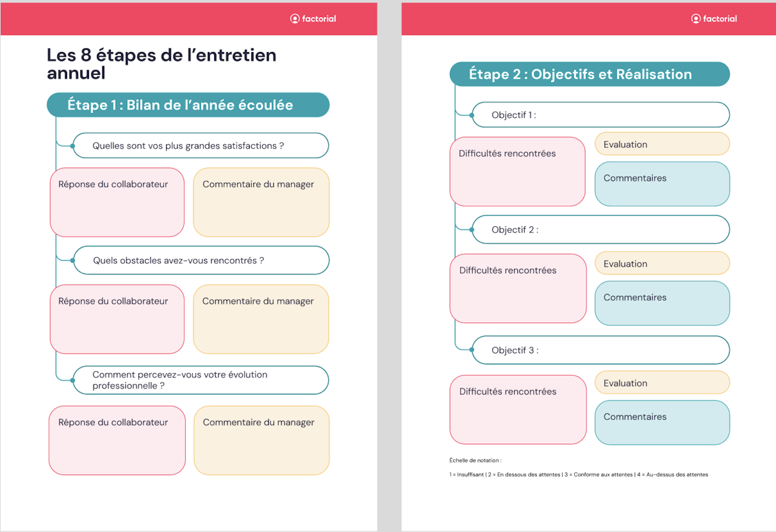Select the user icon in the right page header
776x532 pixels.
coord(696,19)
